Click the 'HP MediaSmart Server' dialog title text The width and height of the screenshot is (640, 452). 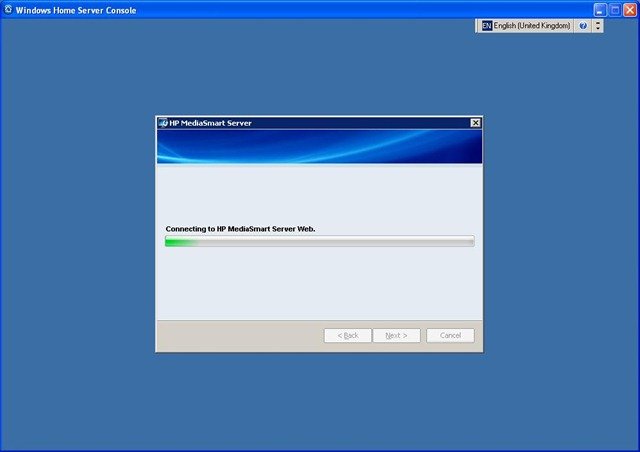(210, 123)
